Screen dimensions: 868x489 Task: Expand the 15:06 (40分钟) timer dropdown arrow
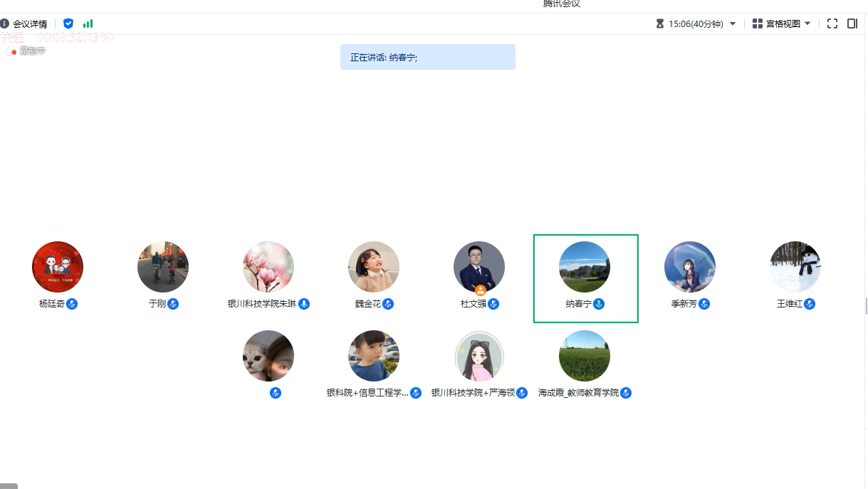[x=733, y=23]
